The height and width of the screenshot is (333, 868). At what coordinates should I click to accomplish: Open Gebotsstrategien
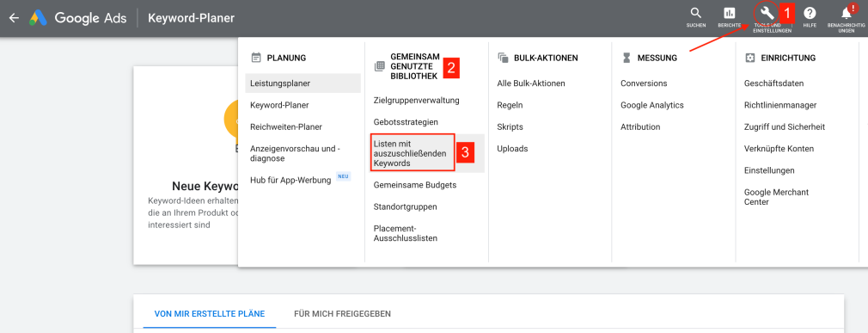(406, 122)
